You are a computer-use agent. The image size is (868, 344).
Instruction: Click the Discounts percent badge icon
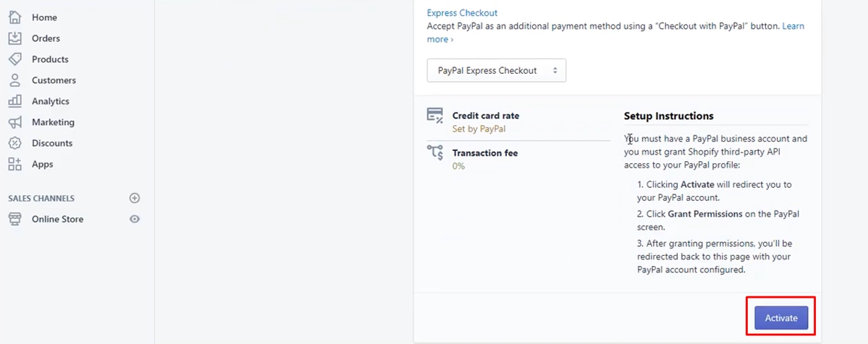(14, 143)
